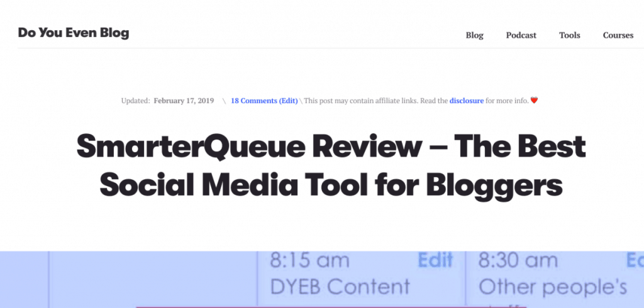Click the red heart emoji icon
Image resolution: width=644 pixels, height=308 pixels.
coord(534,100)
